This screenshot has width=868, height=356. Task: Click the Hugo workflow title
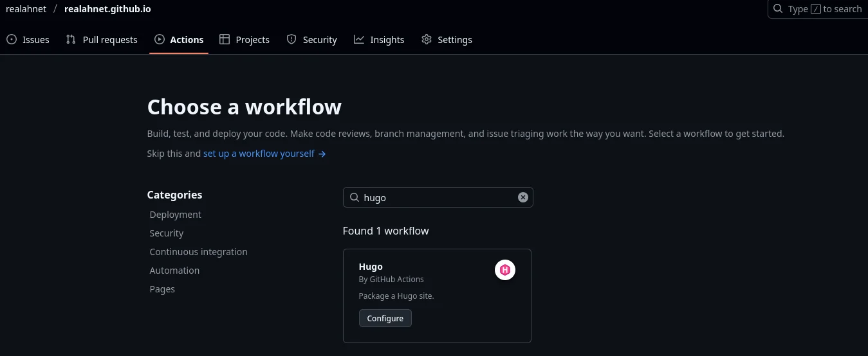pyautogui.click(x=371, y=267)
